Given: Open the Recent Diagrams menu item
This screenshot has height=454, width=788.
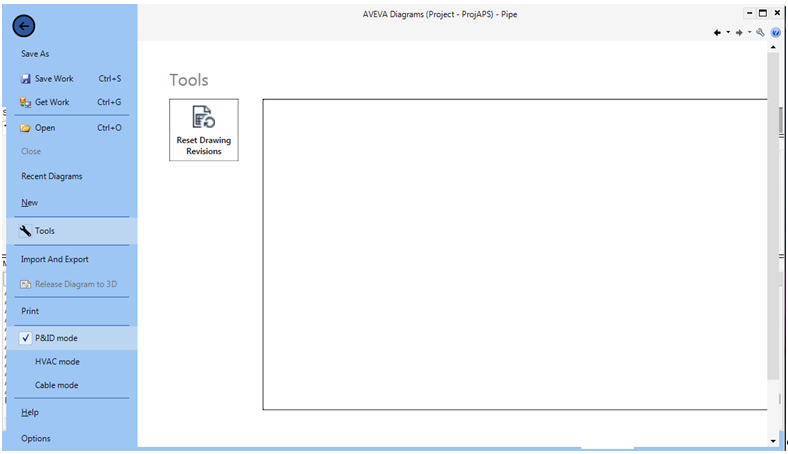Looking at the screenshot, I should click(x=52, y=176).
